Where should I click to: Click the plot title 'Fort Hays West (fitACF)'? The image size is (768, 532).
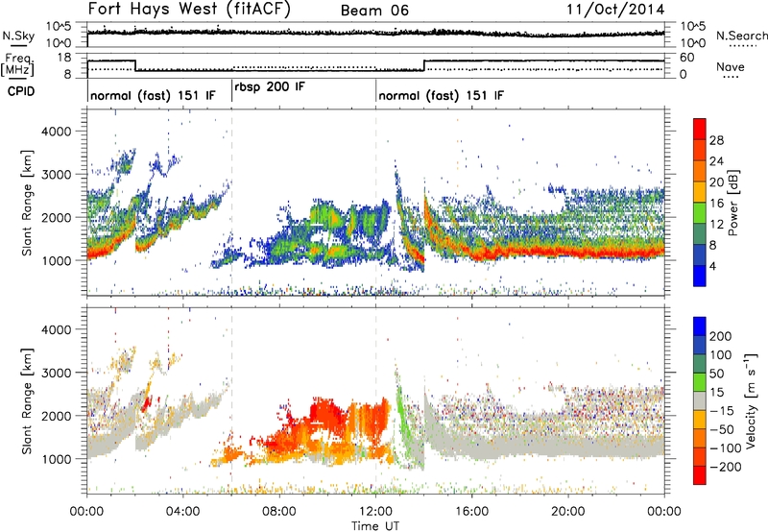point(189,9)
